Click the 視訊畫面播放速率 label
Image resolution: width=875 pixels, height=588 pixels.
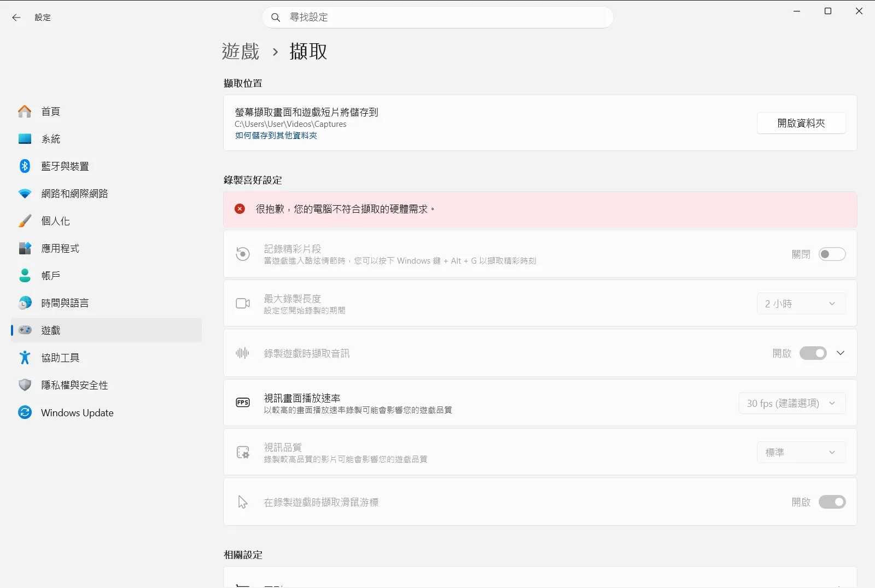tap(302, 398)
